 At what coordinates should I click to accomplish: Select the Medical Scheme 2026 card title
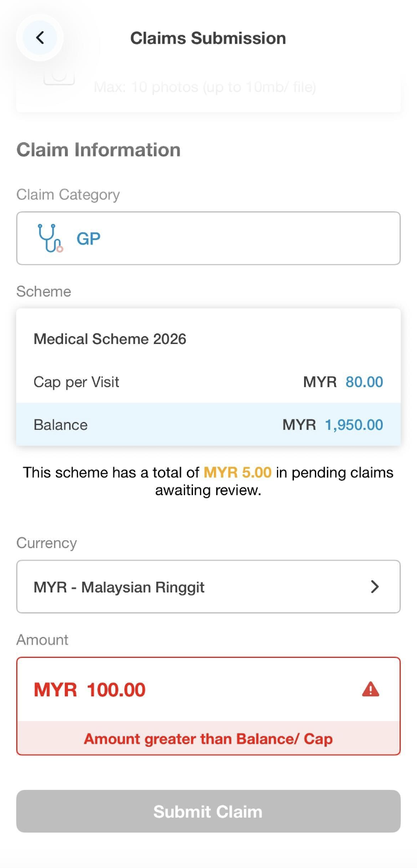[110, 339]
